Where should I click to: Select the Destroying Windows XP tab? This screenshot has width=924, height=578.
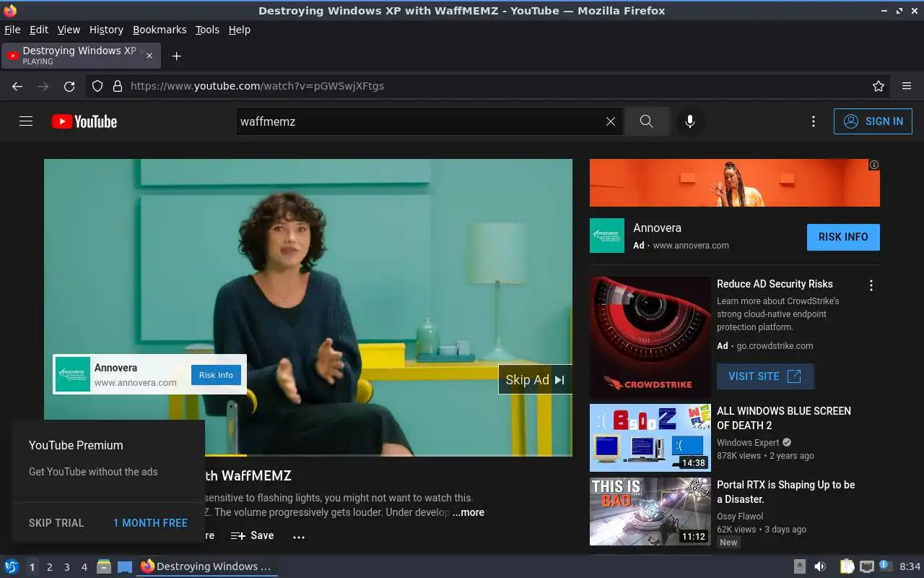[x=82, y=56]
